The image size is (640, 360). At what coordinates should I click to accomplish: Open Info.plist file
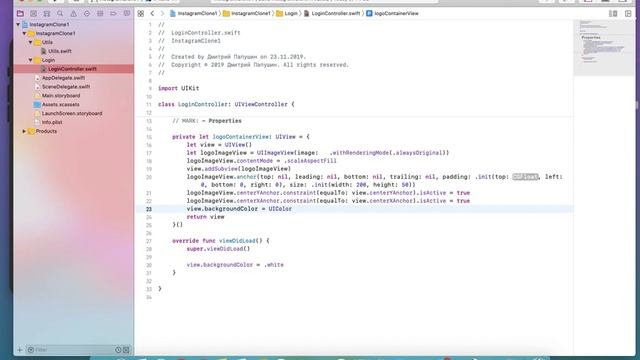point(52,122)
